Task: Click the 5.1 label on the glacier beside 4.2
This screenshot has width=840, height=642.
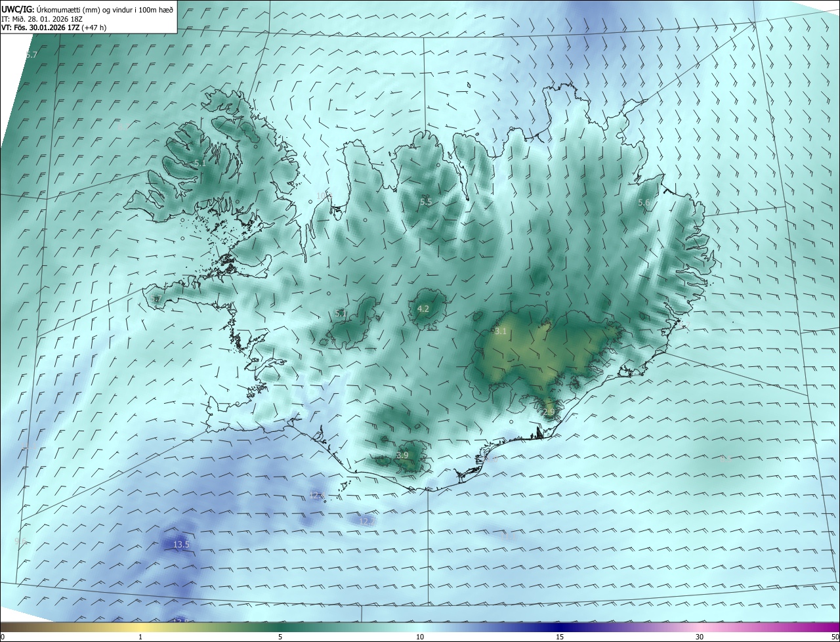Action: [x=341, y=313]
